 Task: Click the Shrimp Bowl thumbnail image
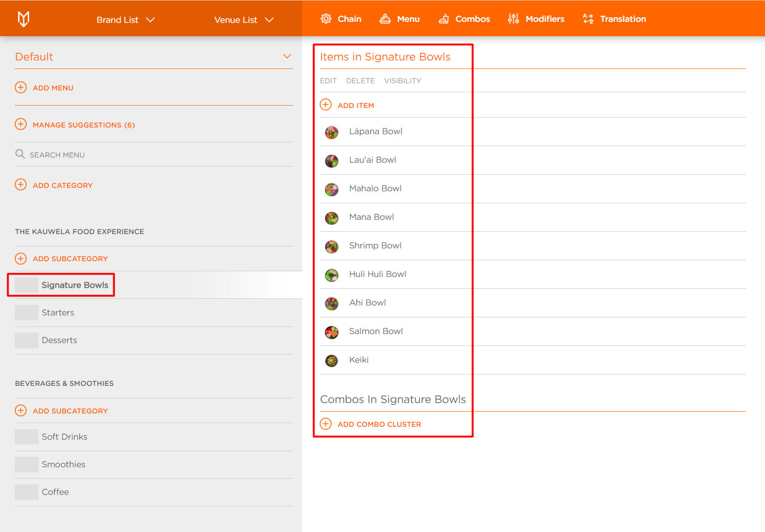point(332,246)
